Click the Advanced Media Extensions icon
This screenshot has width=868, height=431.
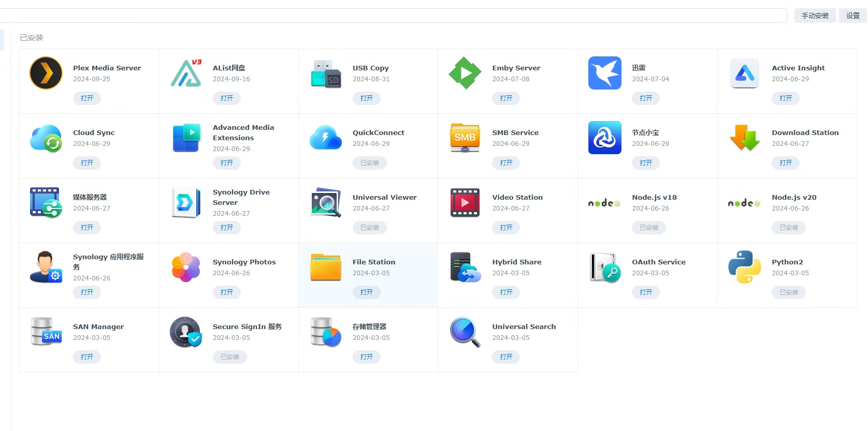click(x=186, y=138)
